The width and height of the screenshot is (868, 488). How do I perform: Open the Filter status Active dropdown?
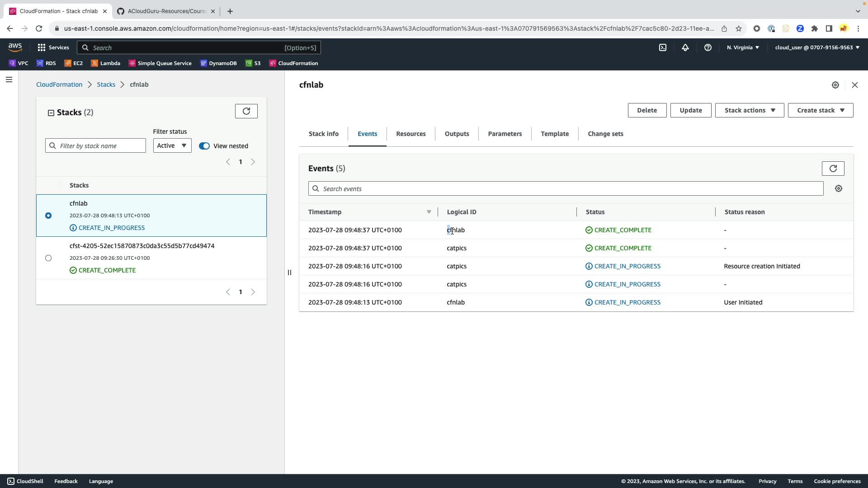click(x=172, y=145)
